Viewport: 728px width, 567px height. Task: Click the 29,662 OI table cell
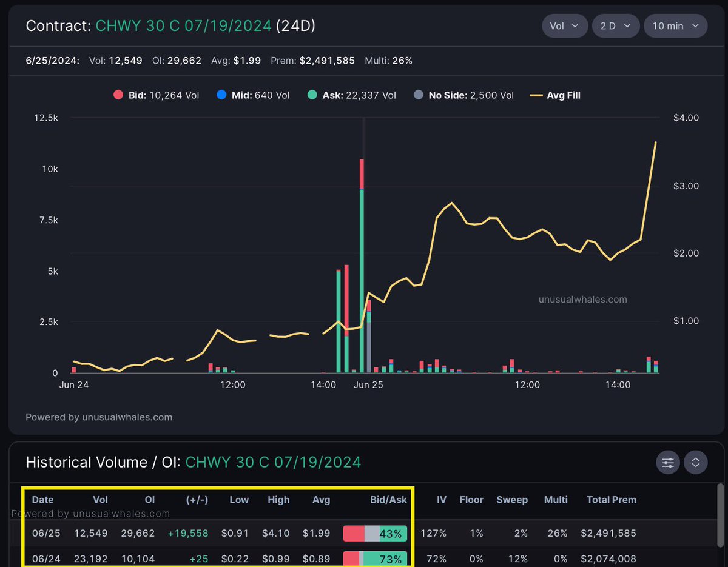pyautogui.click(x=136, y=534)
